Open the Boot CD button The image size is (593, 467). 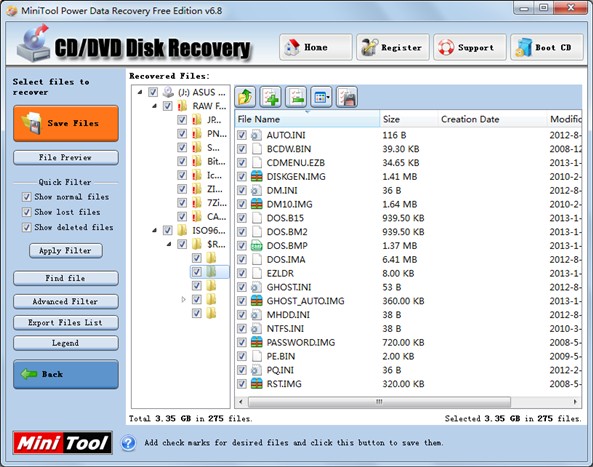coord(547,47)
